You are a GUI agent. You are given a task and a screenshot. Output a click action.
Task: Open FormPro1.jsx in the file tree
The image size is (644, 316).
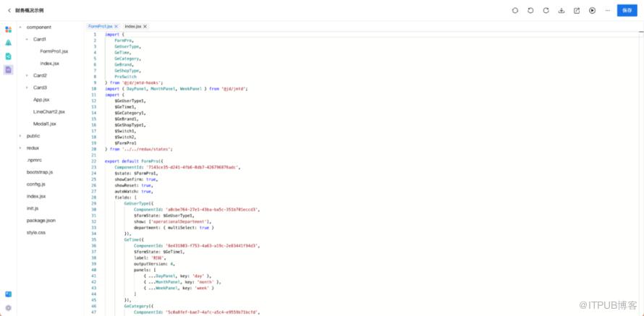(x=54, y=52)
